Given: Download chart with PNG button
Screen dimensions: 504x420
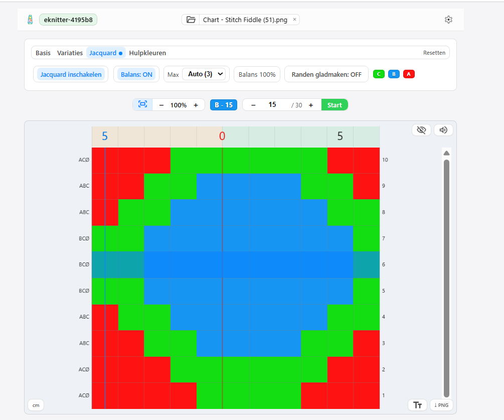Looking at the screenshot, I should [441, 405].
